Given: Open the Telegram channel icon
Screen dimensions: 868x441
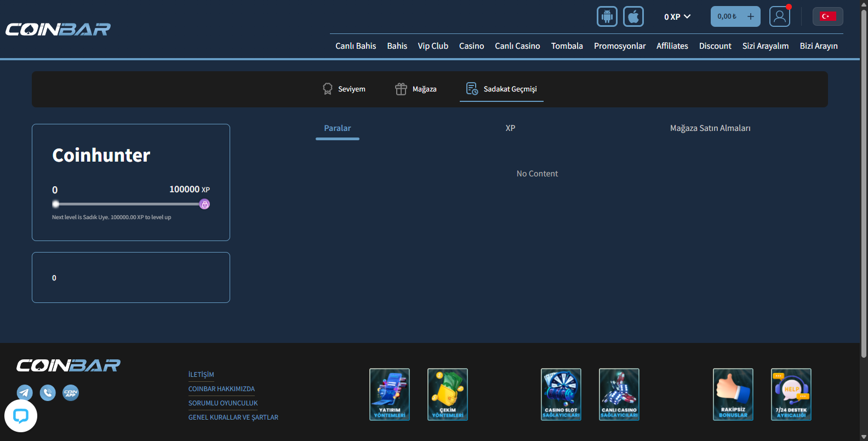Looking at the screenshot, I should 25,393.
